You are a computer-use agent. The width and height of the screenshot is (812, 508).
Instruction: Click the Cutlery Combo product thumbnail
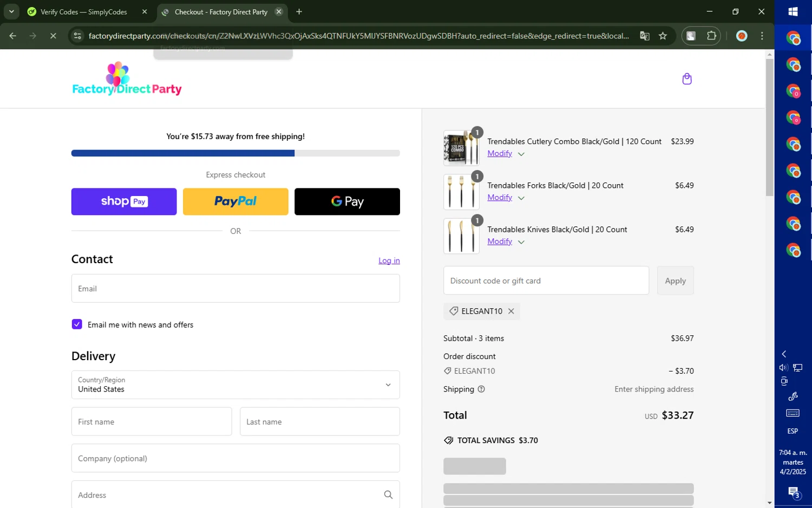click(461, 148)
